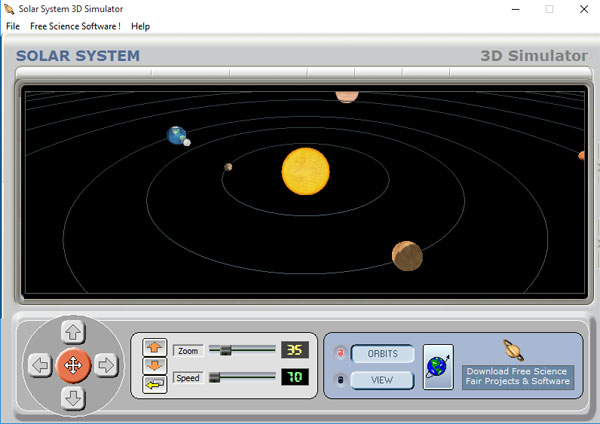
Task: Click the Earth globe icon button
Action: pos(438,366)
